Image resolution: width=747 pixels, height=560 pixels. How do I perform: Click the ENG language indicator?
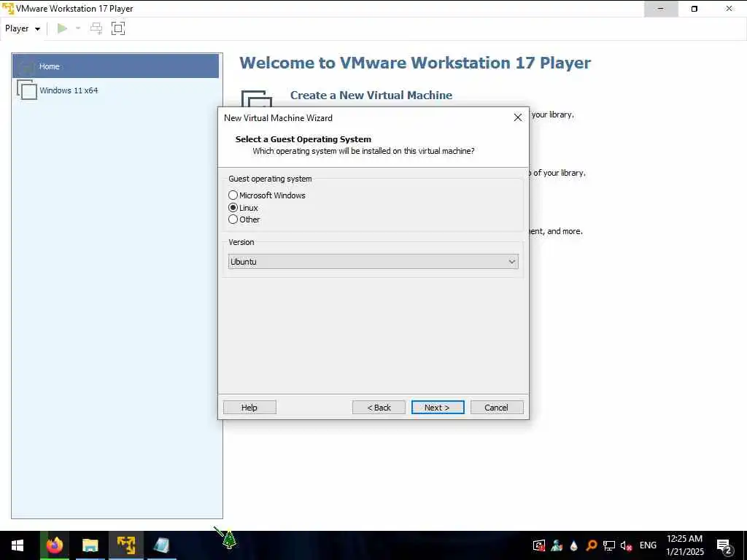click(648, 545)
